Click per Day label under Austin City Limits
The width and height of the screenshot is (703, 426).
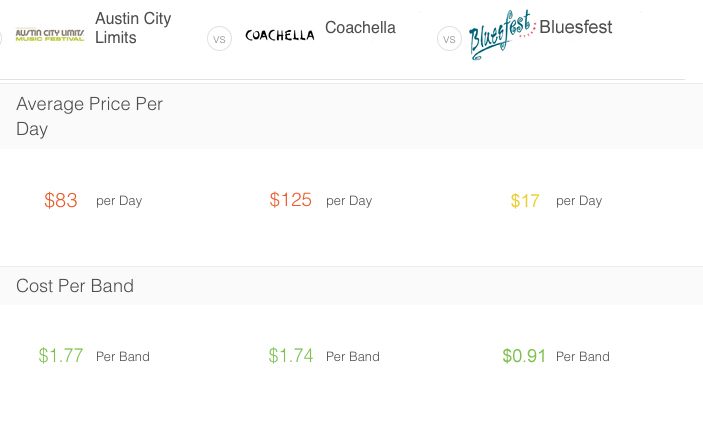119,200
